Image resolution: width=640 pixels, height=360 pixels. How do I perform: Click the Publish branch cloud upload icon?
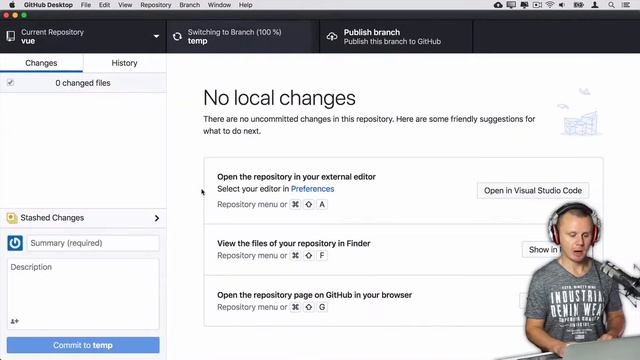tap(332, 36)
